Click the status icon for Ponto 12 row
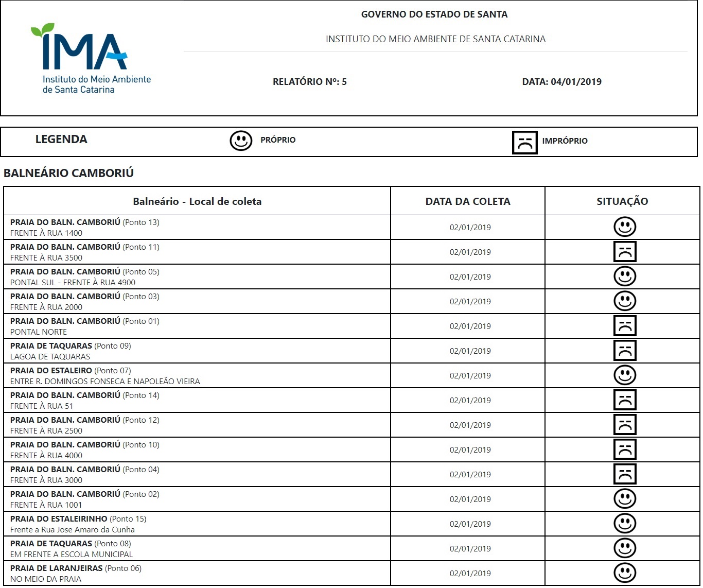The image size is (703, 588). tap(625, 425)
